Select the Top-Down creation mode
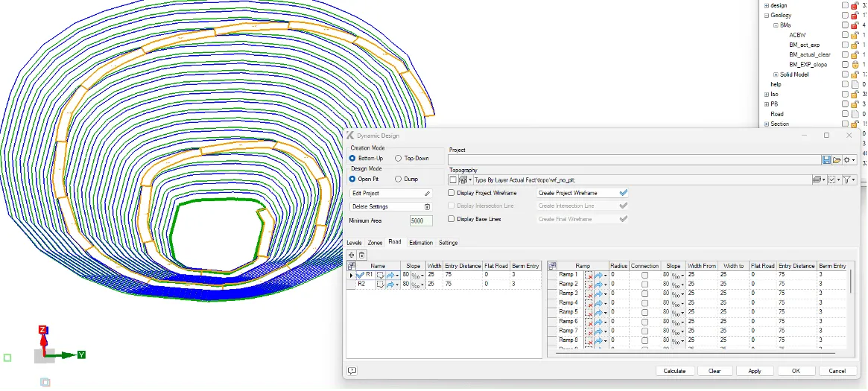Viewport: 868px width, 391px height. pos(398,158)
